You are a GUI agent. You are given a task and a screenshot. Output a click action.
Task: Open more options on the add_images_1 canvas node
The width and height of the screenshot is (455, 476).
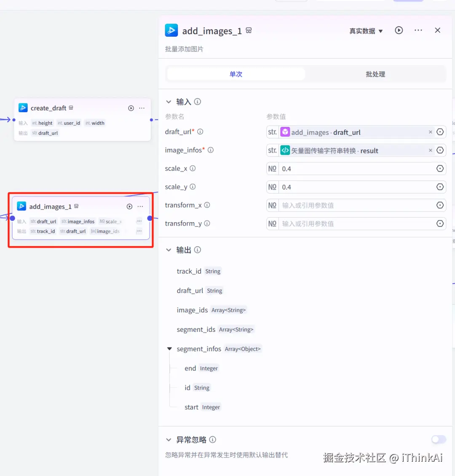tap(139, 206)
